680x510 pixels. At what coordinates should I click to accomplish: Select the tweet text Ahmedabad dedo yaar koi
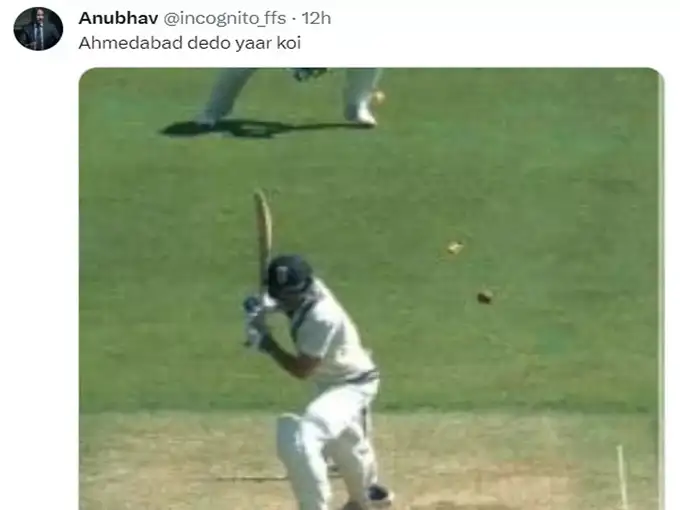190,43
